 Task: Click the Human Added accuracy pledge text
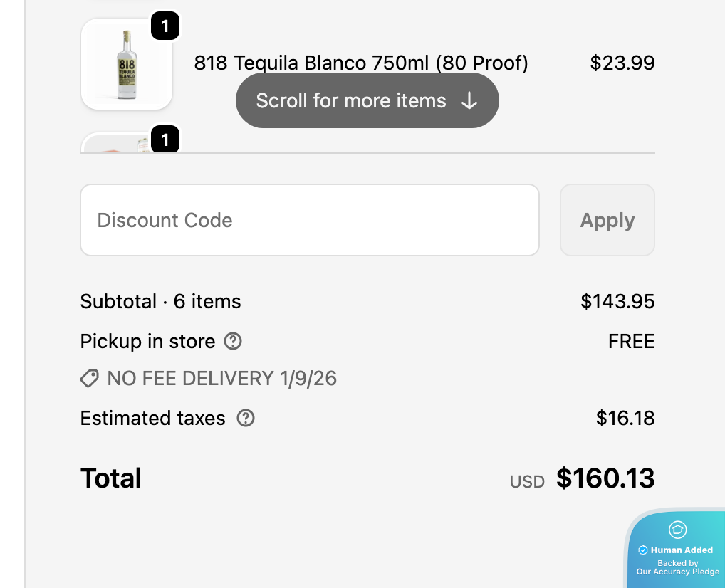pos(682,550)
